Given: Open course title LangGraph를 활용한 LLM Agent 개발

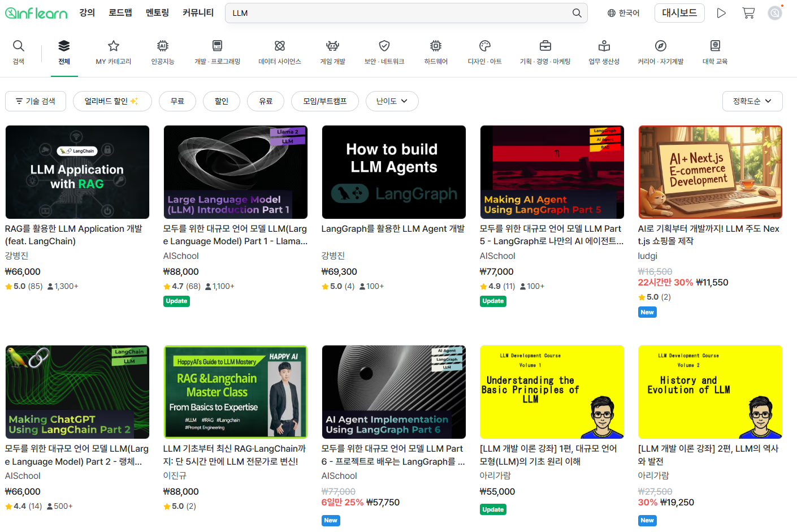Looking at the screenshot, I should point(393,228).
